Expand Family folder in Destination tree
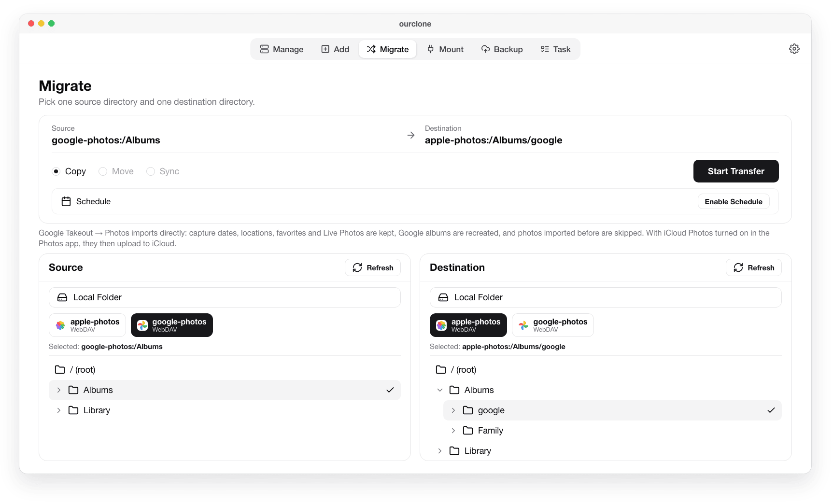Image resolution: width=833 pixels, height=504 pixels. pyautogui.click(x=453, y=431)
